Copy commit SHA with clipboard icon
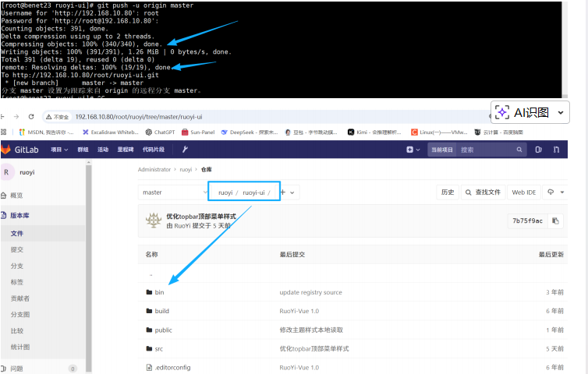 coord(555,221)
